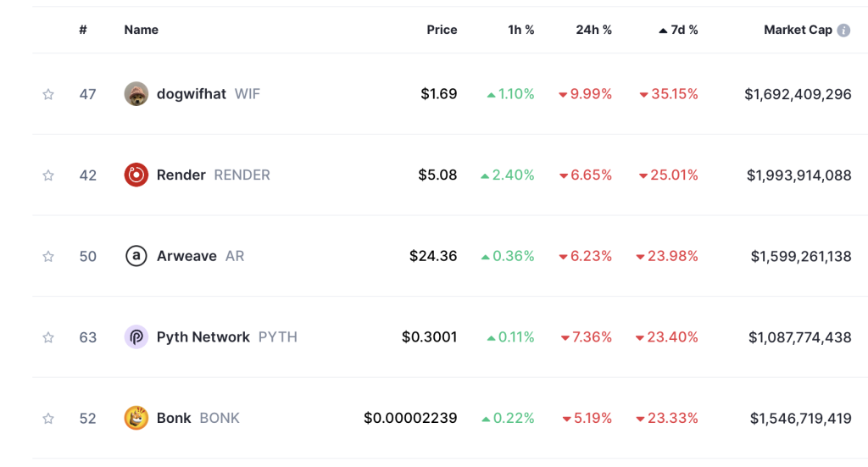Click Bonk market cap value $1,546,719,419
This screenshot has height=467, width=868.
tap(800, 419)
